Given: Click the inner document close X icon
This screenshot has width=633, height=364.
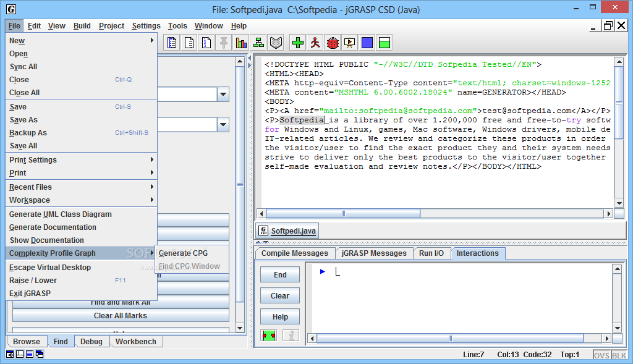Looking at the screenshot, I should (622, 26).
